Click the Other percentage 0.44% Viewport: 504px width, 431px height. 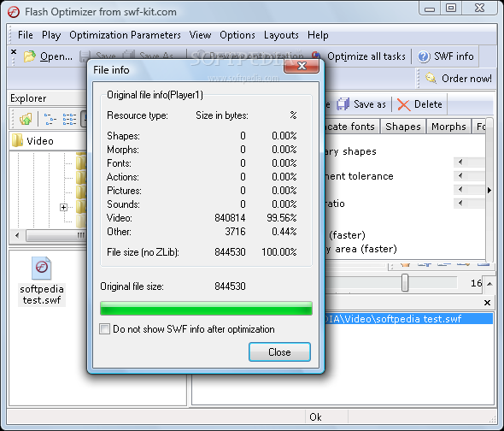(284, 232)
